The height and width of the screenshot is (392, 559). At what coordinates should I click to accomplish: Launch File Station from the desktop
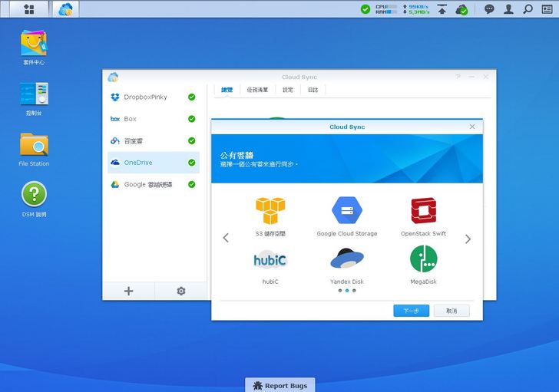34,146
